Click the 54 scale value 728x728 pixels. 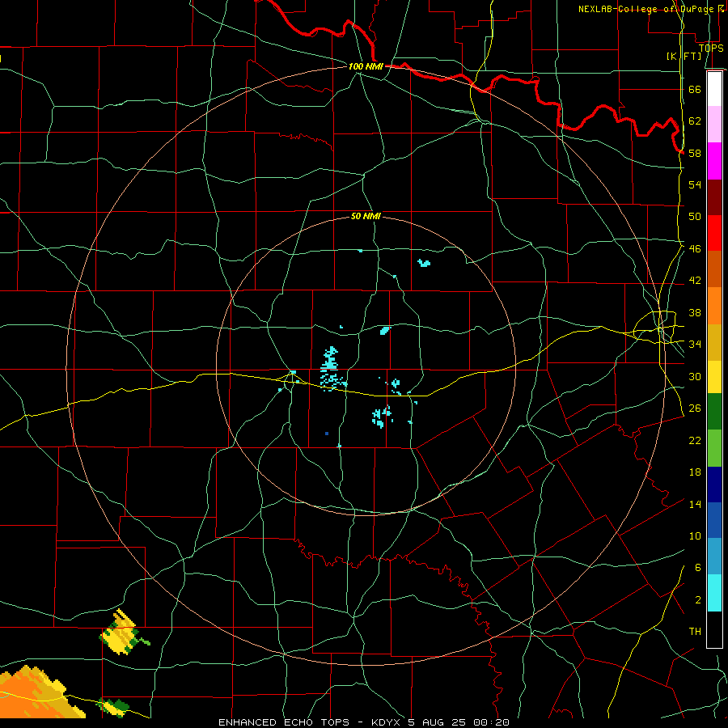[695, 184]
